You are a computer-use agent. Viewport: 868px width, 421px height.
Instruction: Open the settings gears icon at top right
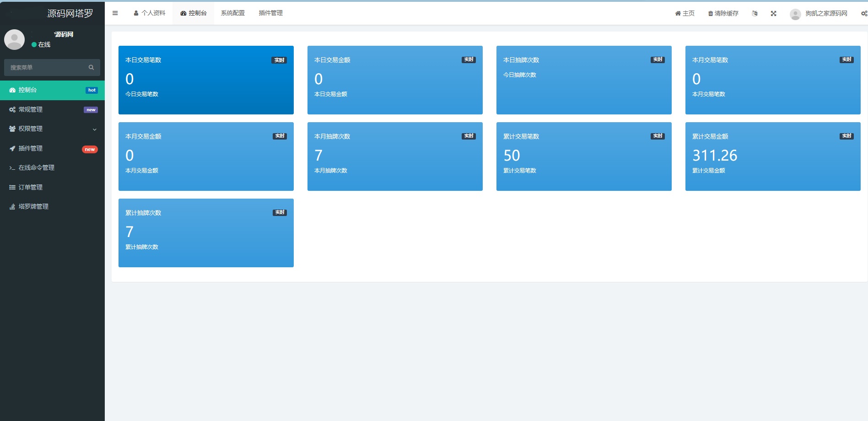click(x=863, y=13)
